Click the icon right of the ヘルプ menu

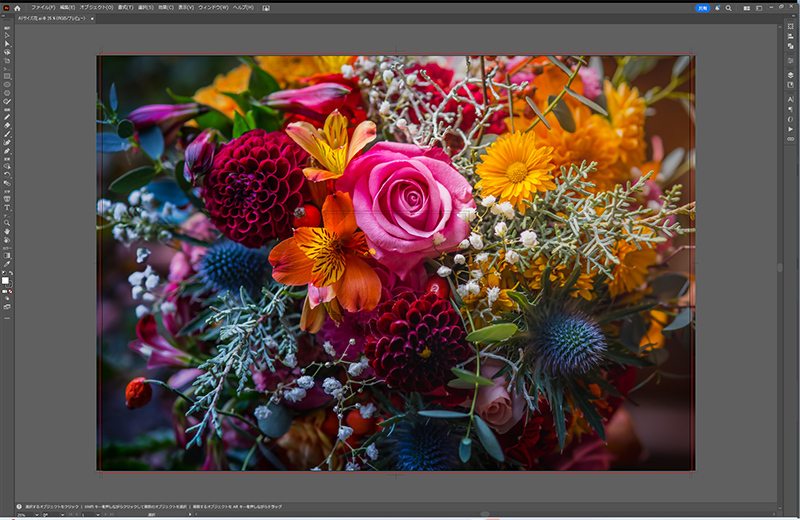click(x=266, y=8)
